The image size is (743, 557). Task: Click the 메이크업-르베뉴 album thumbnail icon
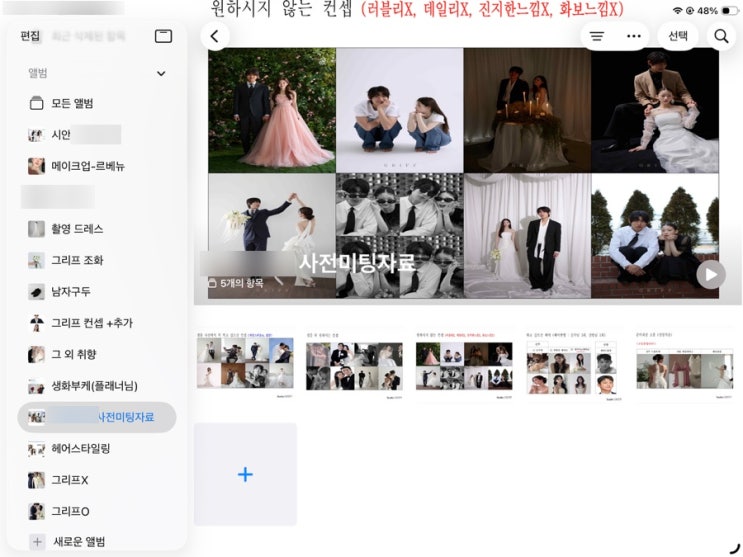coord(36,166)
